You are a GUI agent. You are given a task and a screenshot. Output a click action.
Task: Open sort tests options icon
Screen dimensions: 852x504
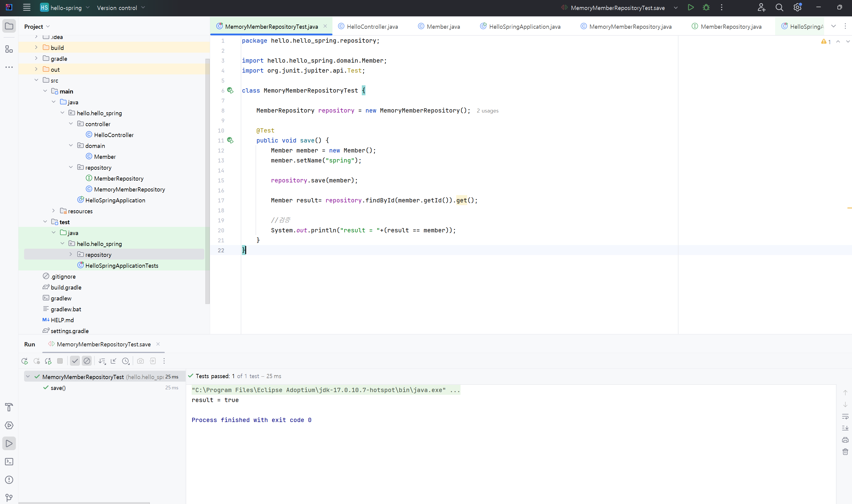(102, 361)
